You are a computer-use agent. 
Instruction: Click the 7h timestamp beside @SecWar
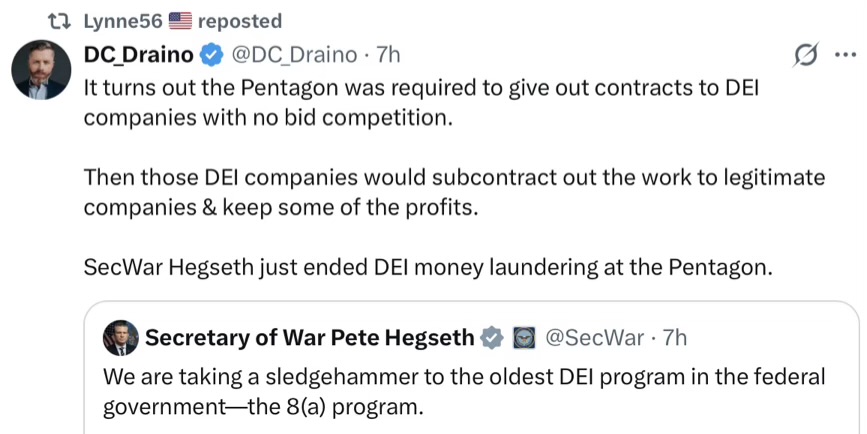(675, 338)
